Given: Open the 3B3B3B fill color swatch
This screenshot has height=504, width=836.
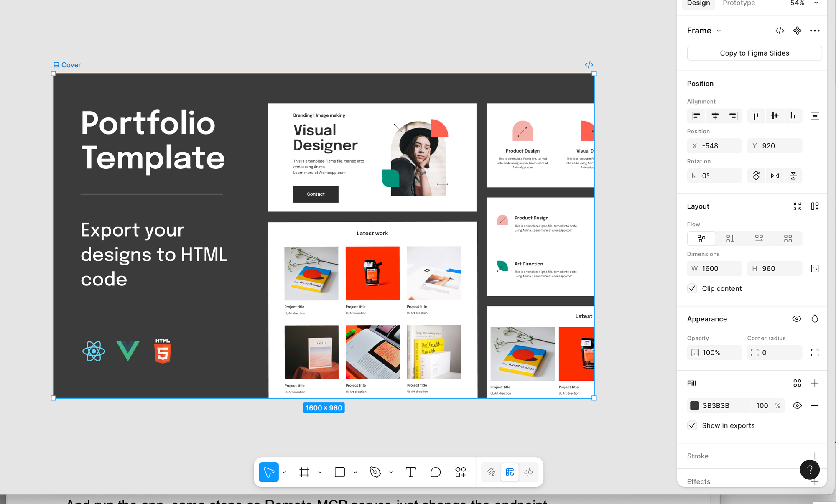Looking at the screenshot, I should (x=694, y=405).
